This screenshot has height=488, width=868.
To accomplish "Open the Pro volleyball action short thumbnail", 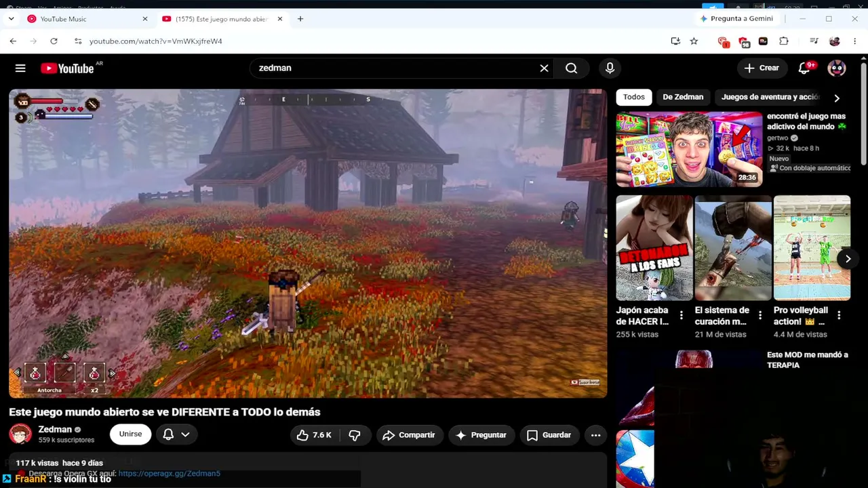I will click(812, 248).
